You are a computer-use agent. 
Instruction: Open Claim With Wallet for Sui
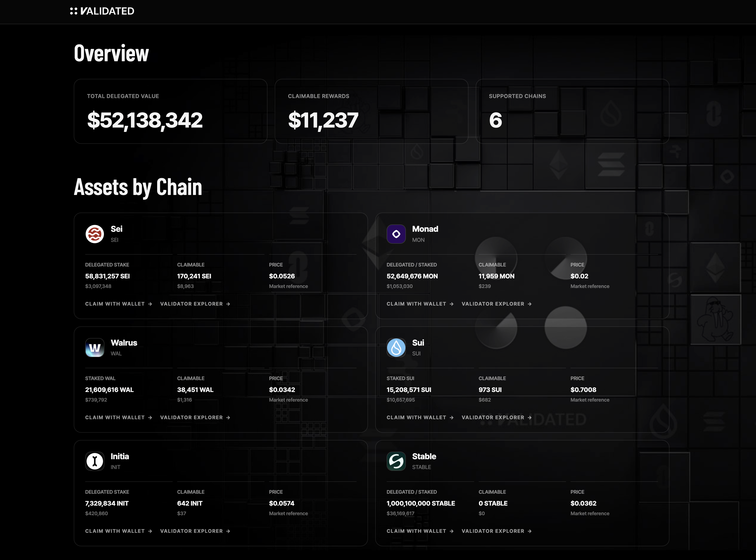(x=420, y=417)
